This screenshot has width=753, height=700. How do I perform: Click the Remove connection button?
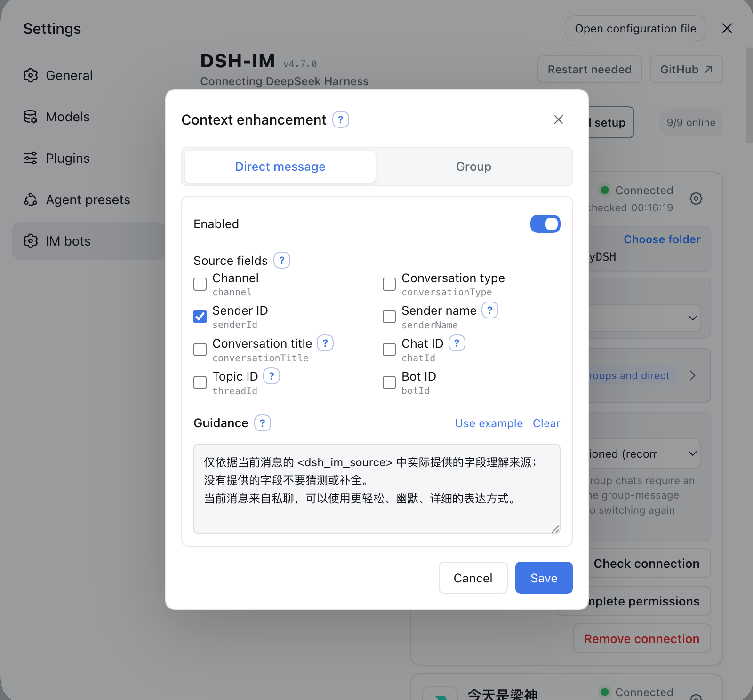(642, 638)
